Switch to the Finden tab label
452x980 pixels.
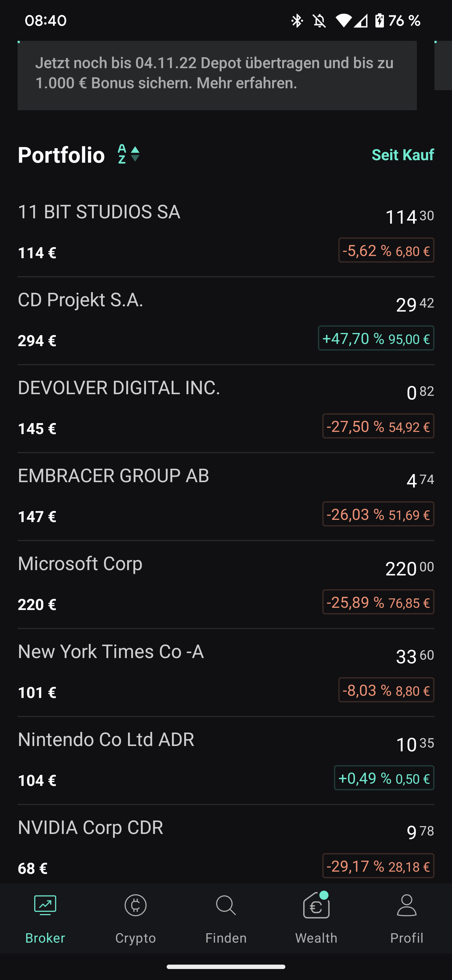coord(226,938)
